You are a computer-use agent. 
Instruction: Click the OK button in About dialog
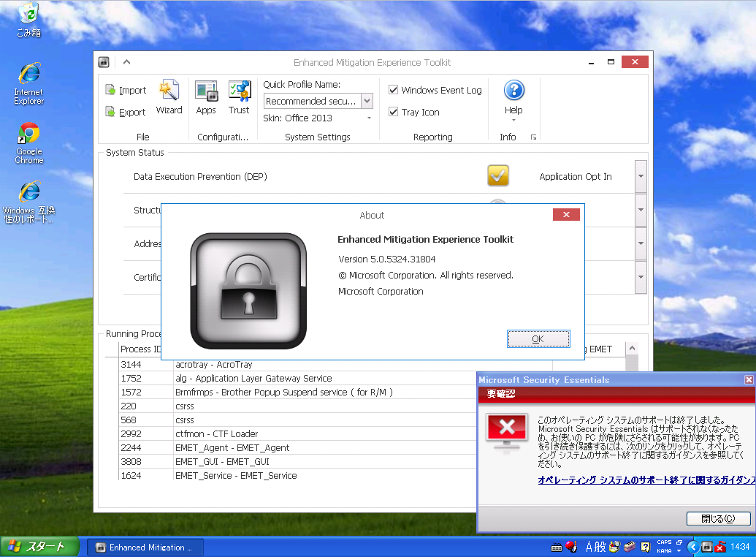[538, 339]
